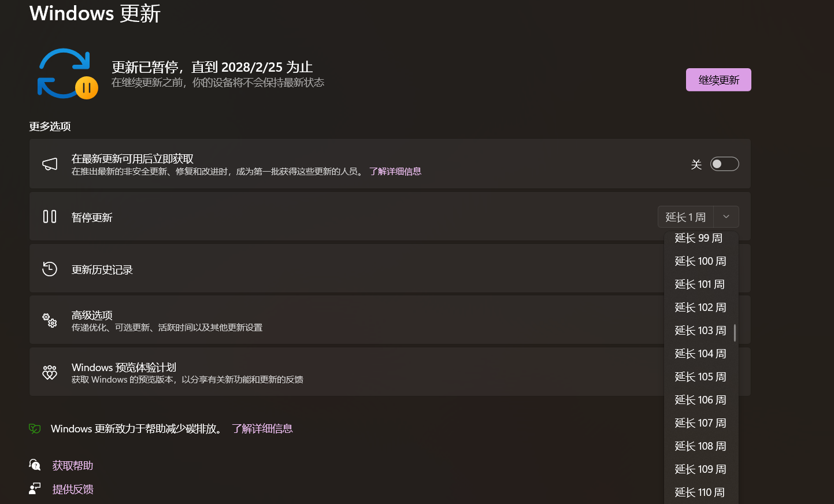Select the 延长 110 周 entry

click(701, 492)
